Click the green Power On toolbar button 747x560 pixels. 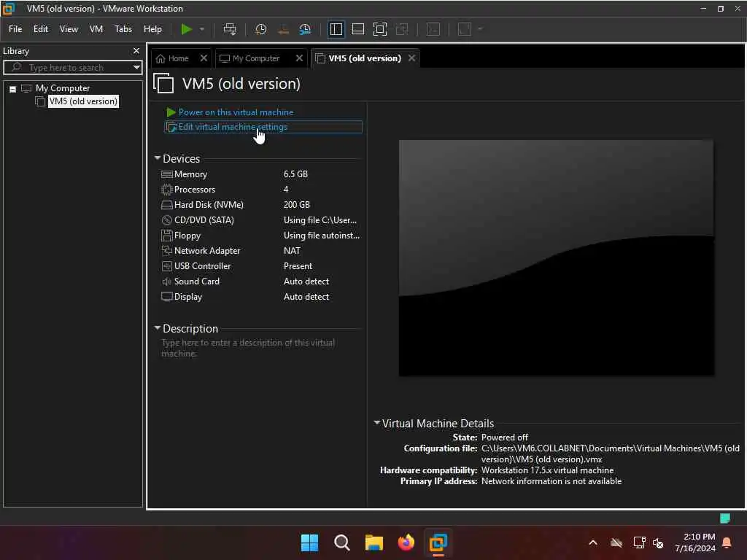186,29
